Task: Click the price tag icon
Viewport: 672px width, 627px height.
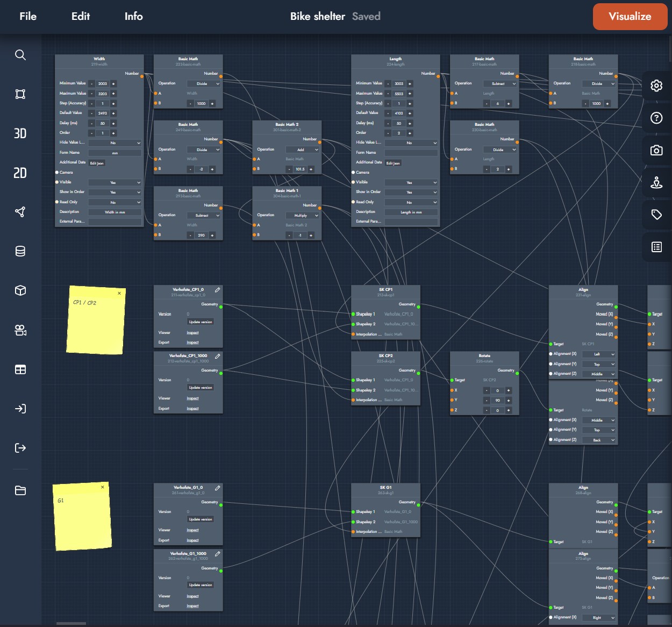Action: [x=656, y=215]
